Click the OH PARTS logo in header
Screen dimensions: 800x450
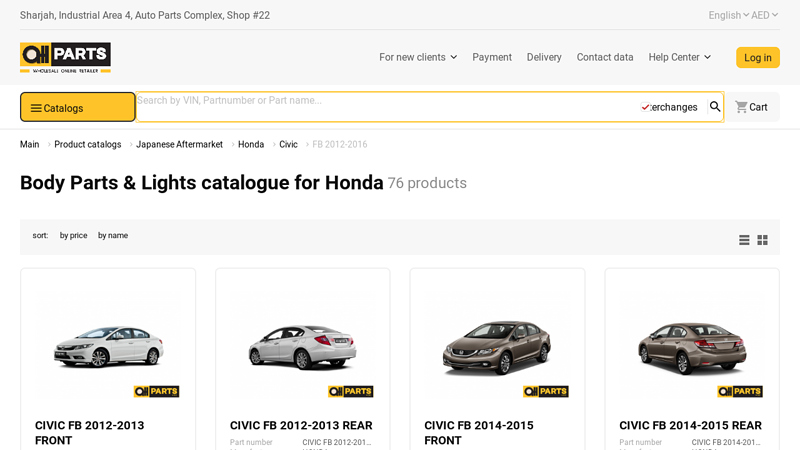(65, 57)
